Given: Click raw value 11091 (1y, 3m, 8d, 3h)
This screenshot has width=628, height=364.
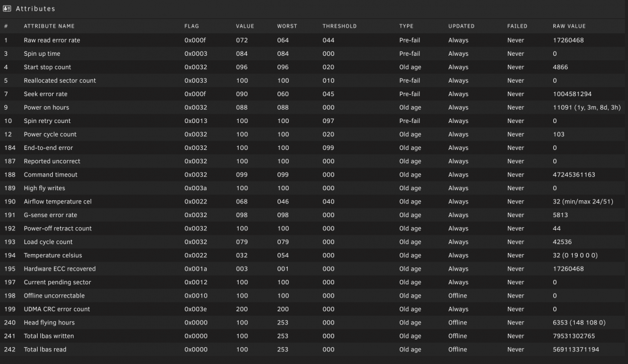Looking at the screenshot, I should click(x=587, y=107).
